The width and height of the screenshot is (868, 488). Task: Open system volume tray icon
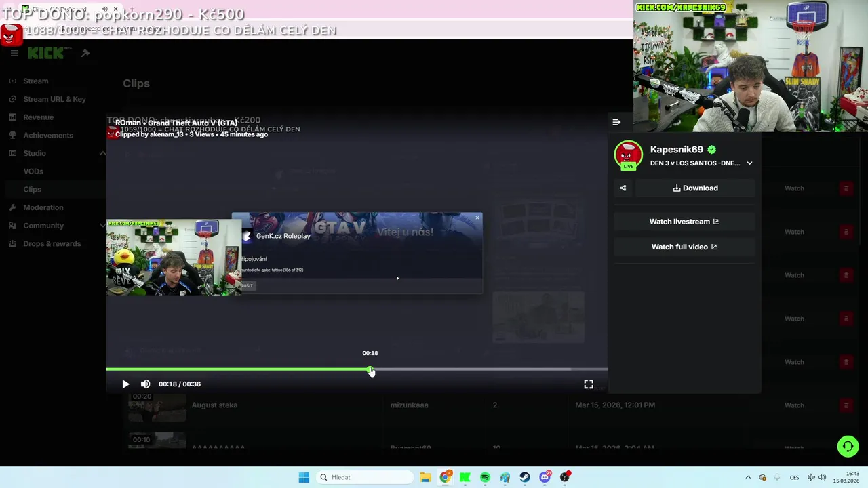(823, 477)
